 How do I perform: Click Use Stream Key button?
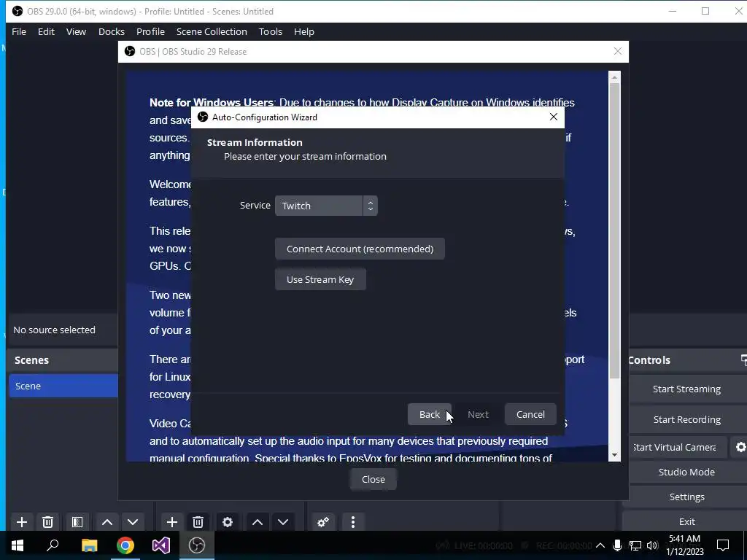[320, 279]
